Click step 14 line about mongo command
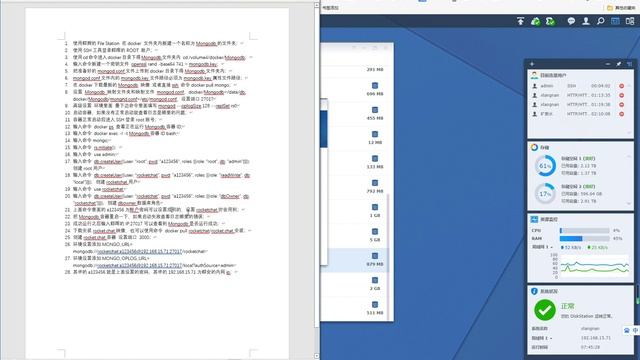 click(x=88, y=140)
